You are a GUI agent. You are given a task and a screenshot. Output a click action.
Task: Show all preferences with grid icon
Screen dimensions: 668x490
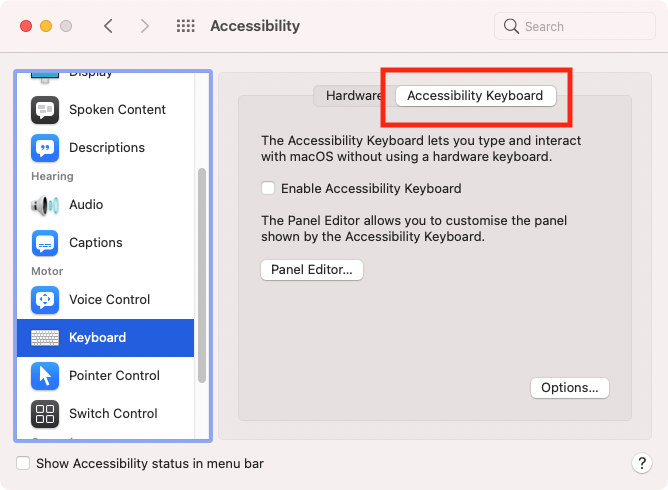pos(186,26)
